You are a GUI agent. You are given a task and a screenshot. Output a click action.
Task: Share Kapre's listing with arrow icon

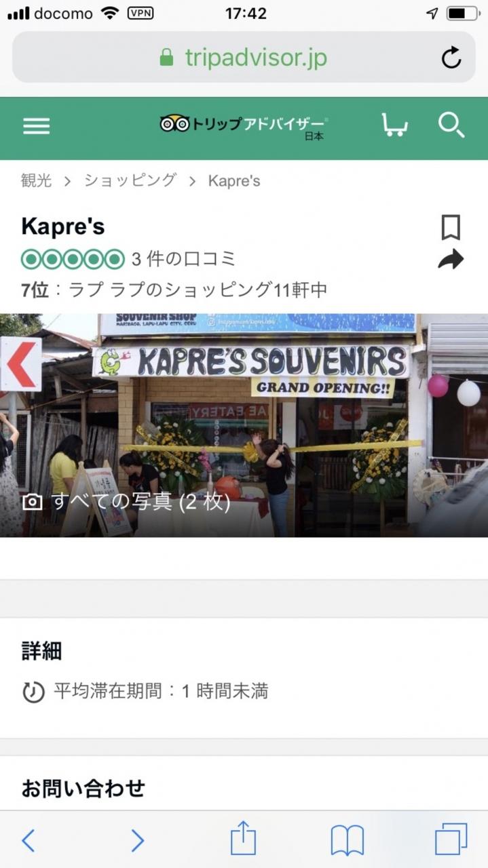451,259
